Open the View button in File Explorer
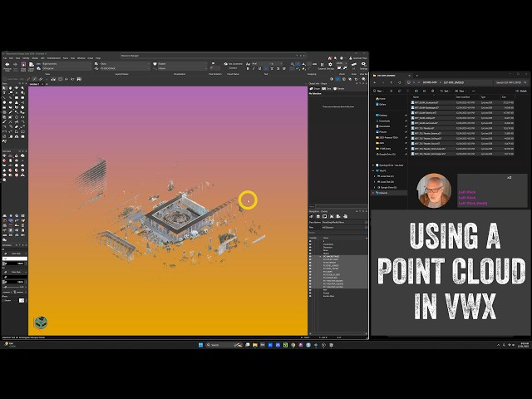The image size is (532, 399). pos(460,91)
